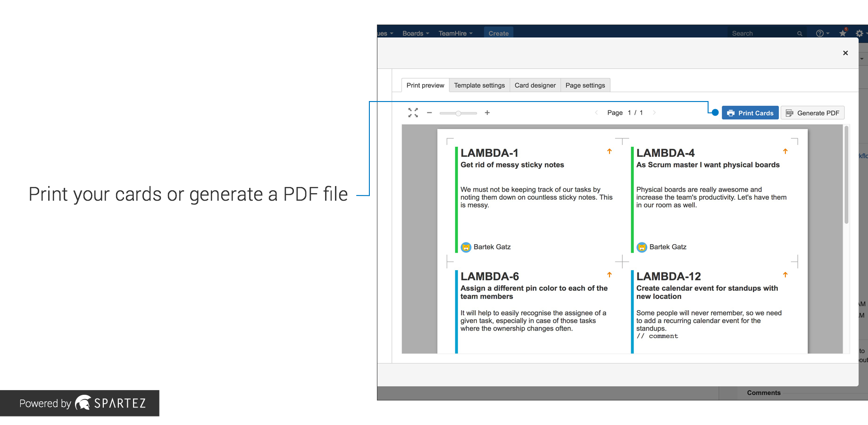
Task: Go to next page arrow
Action: click(x=654, y=112)
